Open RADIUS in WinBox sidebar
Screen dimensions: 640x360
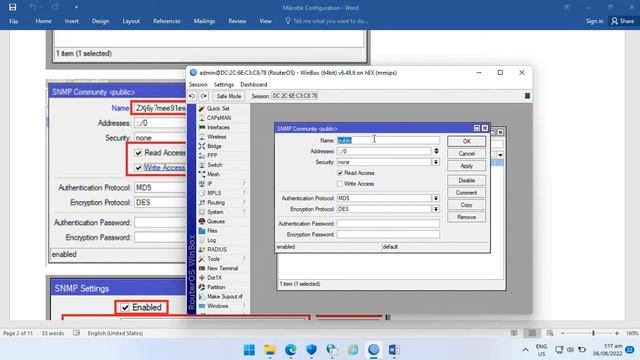point(217,249)
